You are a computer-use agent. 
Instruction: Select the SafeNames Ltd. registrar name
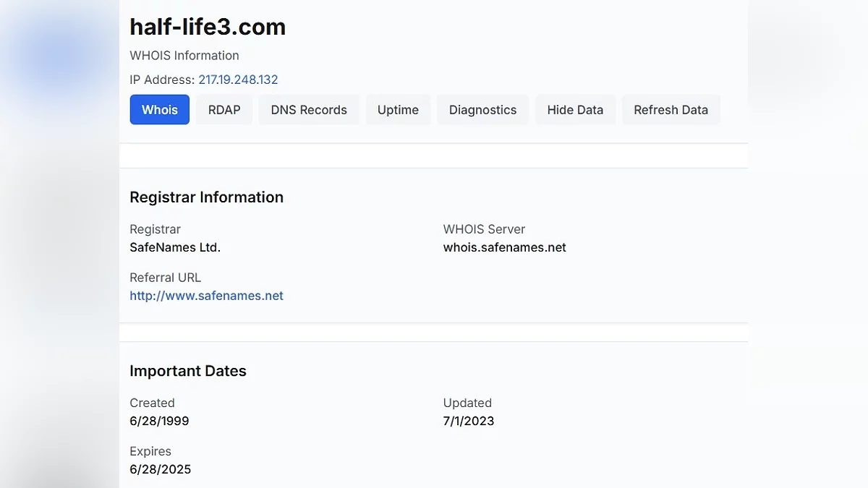[175, 247]
